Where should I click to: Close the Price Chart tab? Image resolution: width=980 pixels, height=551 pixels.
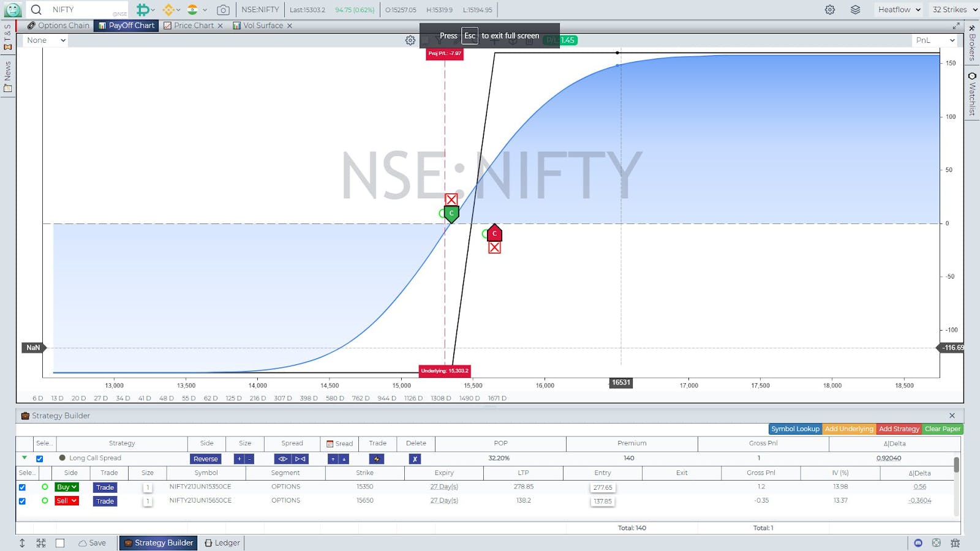[x=220, y=26]
